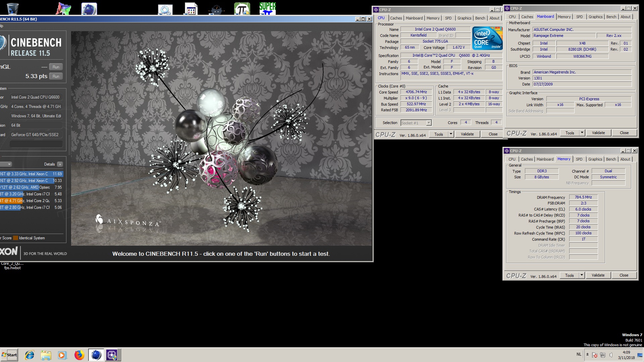Switch to the Cinebench taskbar button
Viewport: 644px width, 362px height.
tap(96, 355)
